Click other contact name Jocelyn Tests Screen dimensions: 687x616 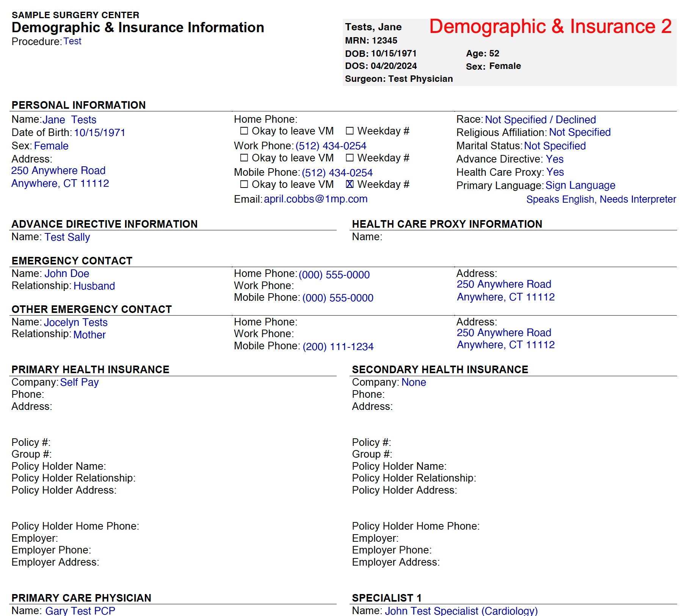(76, 322)
